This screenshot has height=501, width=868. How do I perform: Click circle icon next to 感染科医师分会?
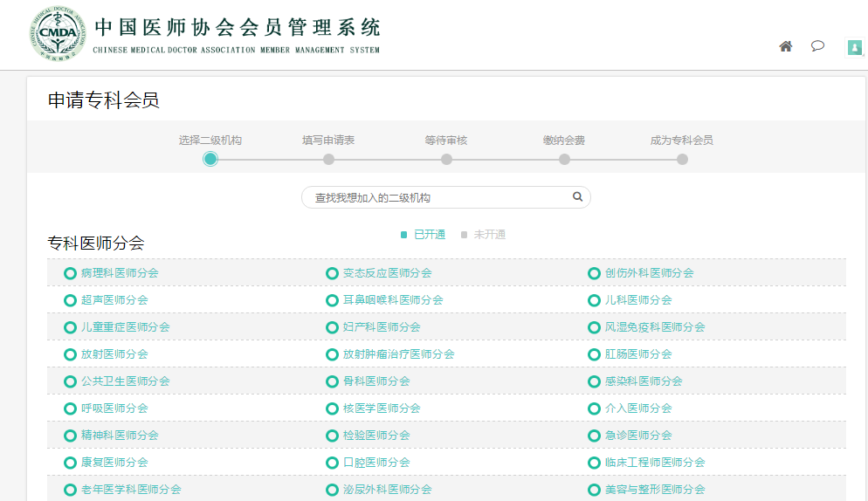[594, 382]
